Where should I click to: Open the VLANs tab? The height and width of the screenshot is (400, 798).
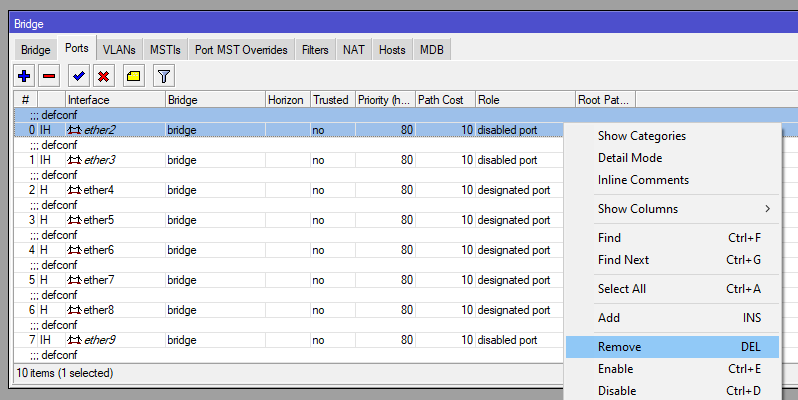point(119,50)
